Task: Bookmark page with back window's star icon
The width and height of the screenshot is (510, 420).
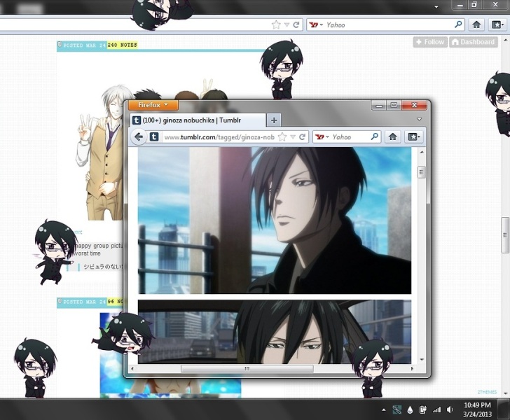Action: coord(276,24)
